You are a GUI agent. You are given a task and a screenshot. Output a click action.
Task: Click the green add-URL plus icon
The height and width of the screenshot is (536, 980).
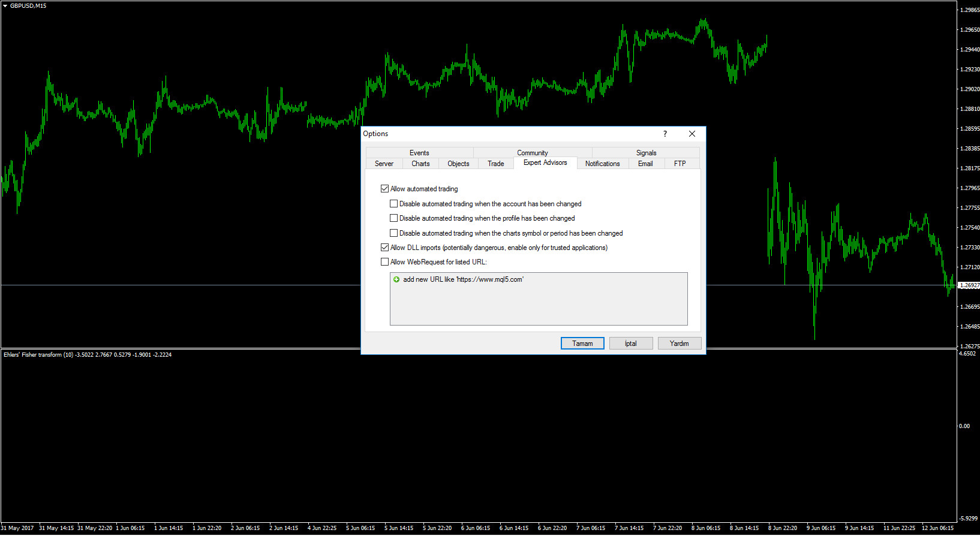pos(396,279)
